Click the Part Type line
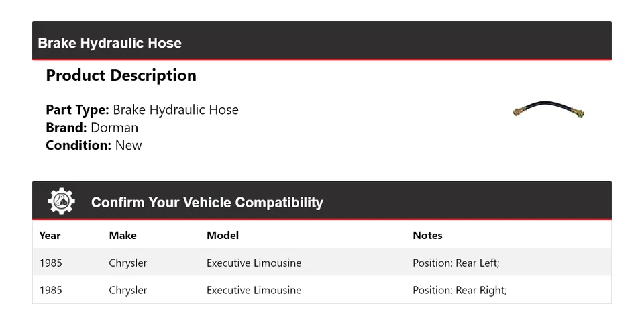The height and width of the screenshot is (325, 644). tap(142, 110)
